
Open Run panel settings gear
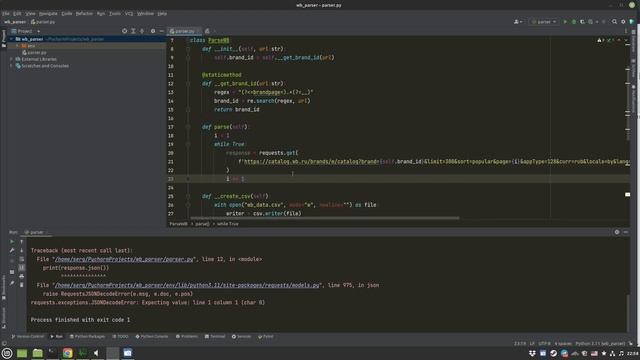(617, 232)
